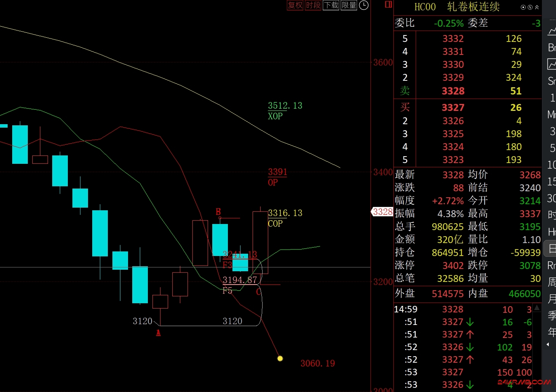This screenshot has width=556, height=392.
Task: Toggle the red side-panel layout icon
Action: (388, 5)
